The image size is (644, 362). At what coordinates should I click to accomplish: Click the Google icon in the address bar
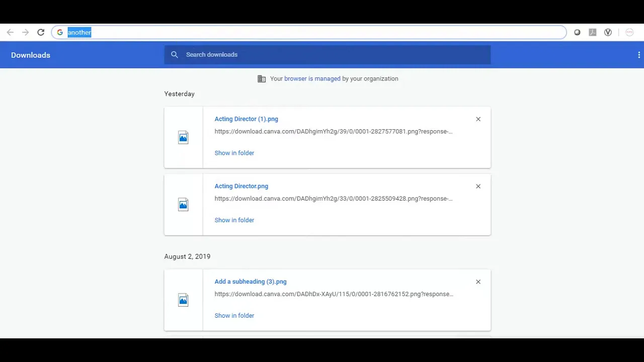(60, 32)
